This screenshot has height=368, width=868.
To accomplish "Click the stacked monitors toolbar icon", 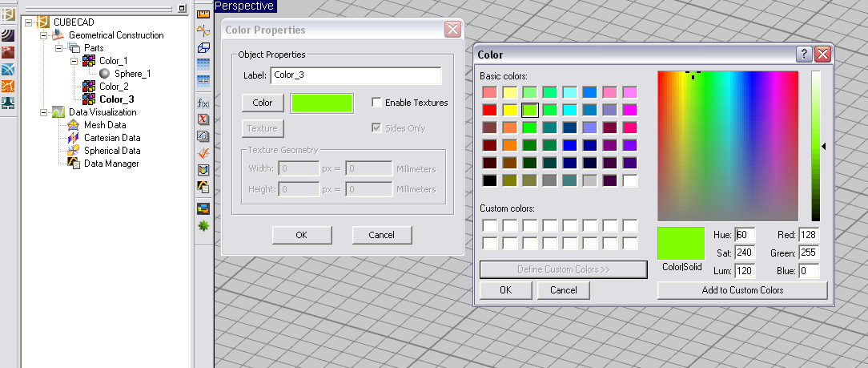I will click(x=203, y=209).
